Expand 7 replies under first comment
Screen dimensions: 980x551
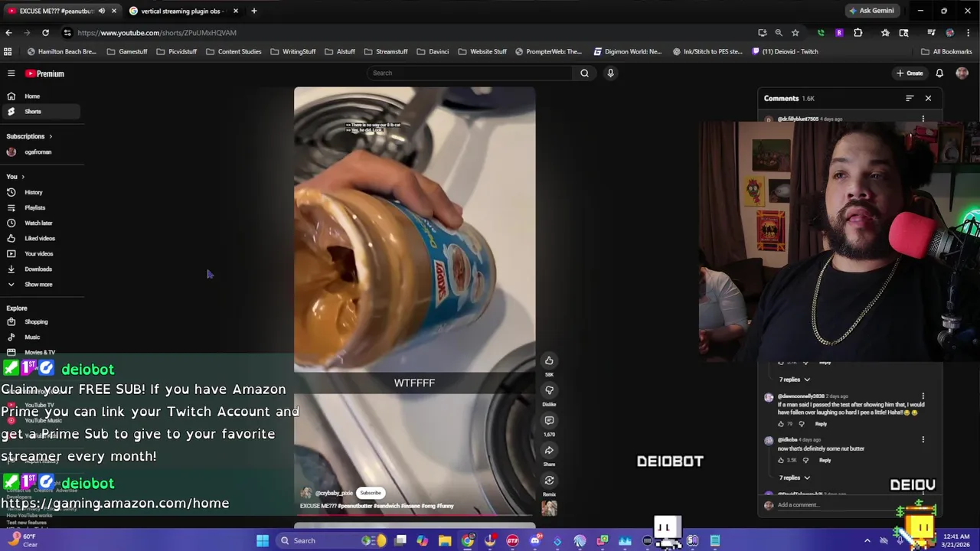[794, 380]
